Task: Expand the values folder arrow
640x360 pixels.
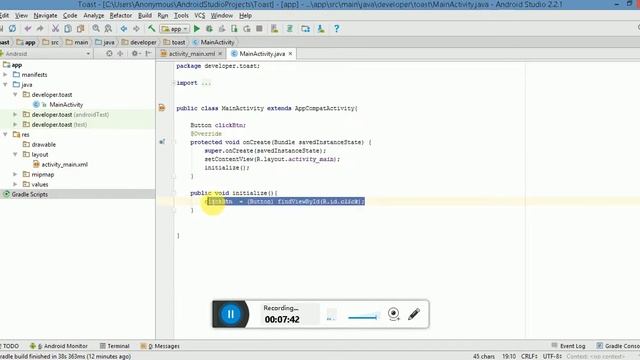Action: 15,184
